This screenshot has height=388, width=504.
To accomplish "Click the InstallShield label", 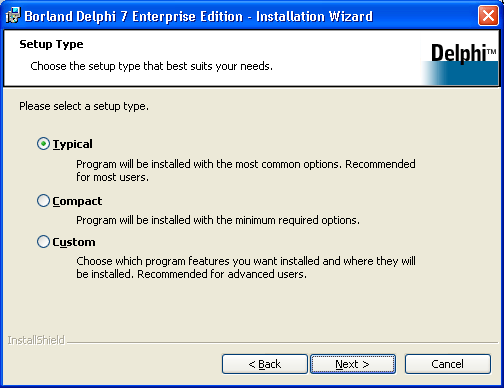I will pos(36,340).
